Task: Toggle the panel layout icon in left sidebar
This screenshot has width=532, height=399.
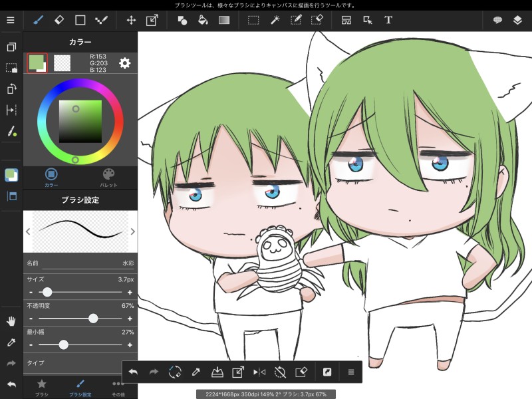Action: [11, 196]
